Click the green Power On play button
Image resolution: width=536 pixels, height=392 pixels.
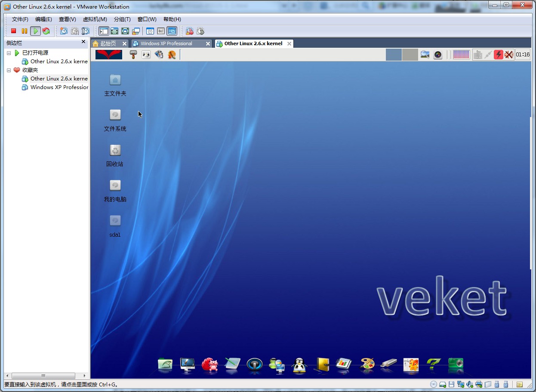tap(35, 31)
